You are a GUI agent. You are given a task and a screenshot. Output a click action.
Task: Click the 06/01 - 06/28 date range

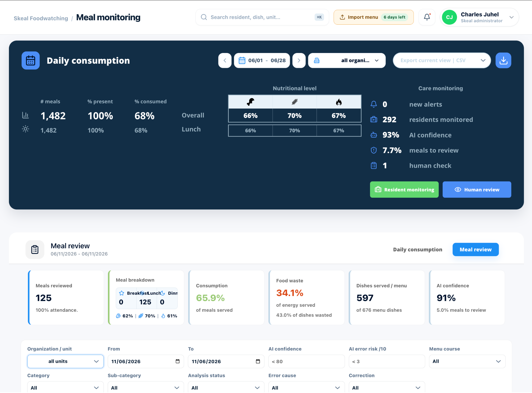[x=262, y=61]
